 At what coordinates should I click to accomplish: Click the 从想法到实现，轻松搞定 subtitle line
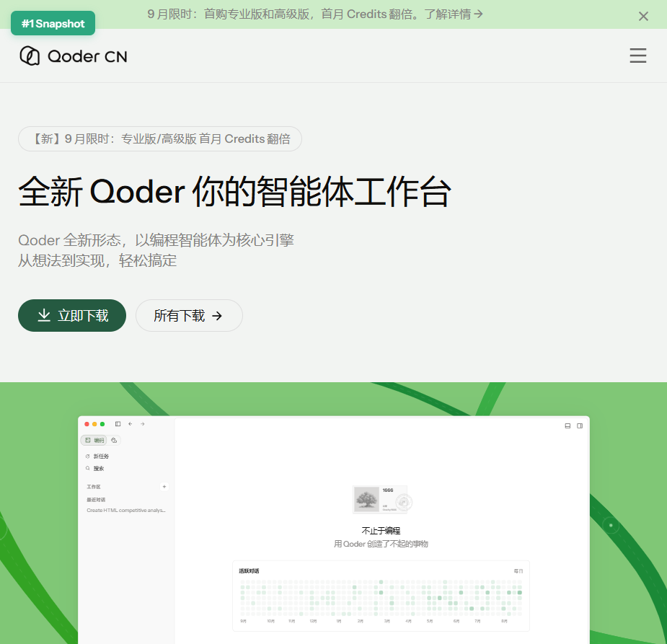[x=97, y=260]
